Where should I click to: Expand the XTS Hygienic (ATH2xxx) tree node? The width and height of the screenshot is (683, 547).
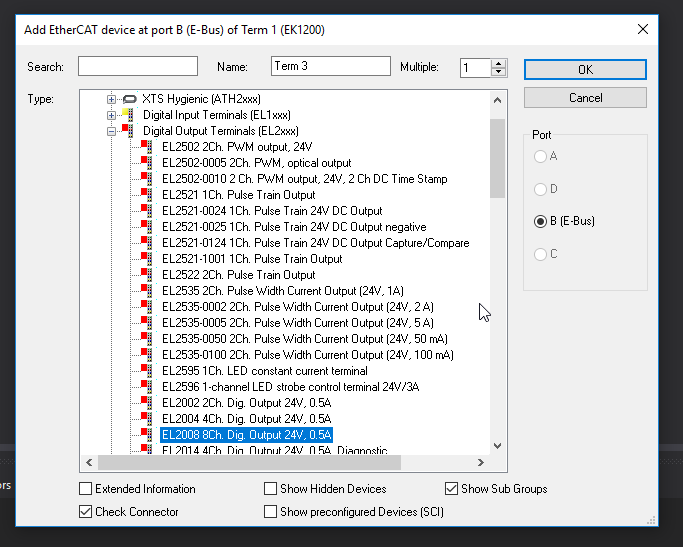tap(112, 100)
